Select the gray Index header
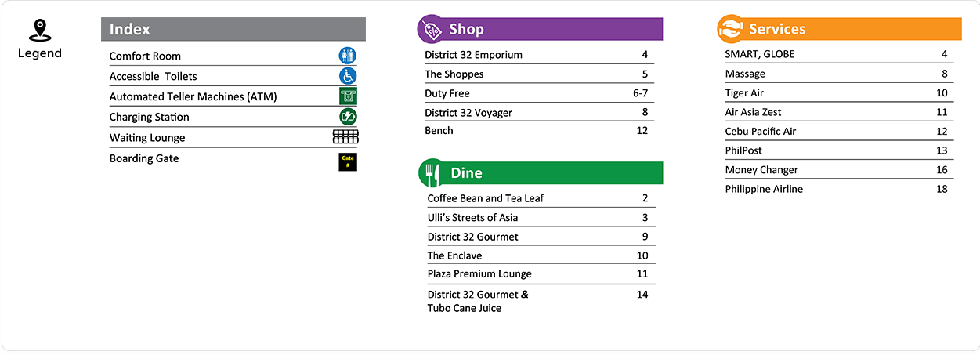980x355 pixels. [233, 29]
